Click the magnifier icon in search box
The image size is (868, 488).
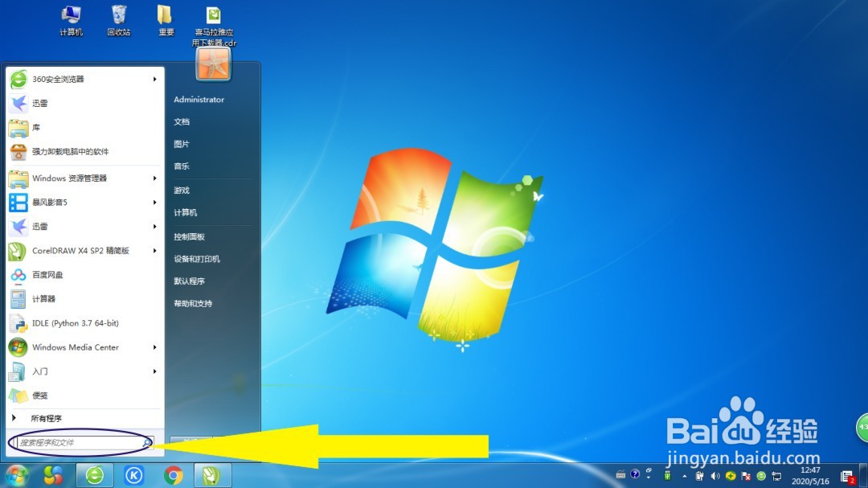147,443
